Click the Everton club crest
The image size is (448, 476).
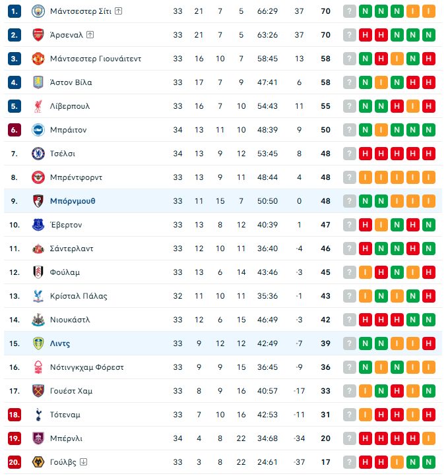pos(38,225)
